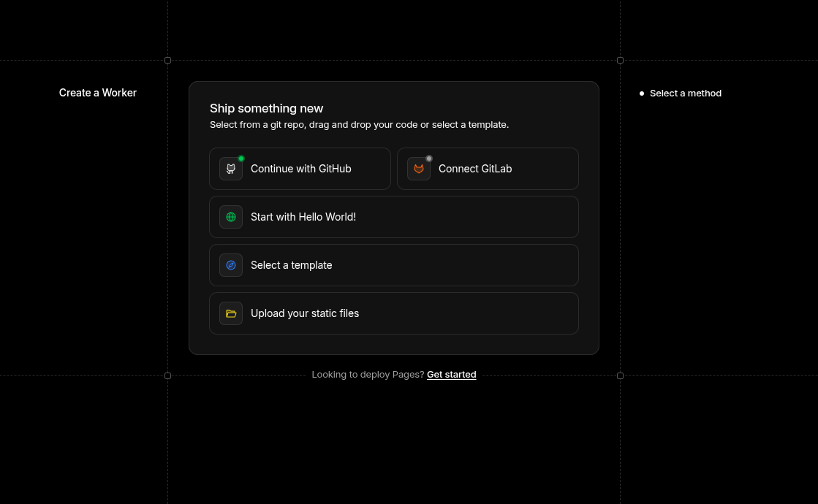Click the Create a Worker heading

coord(97,93)
